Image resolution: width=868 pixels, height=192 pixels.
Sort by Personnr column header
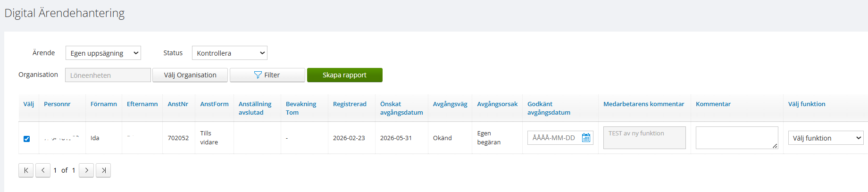point(57,104)
